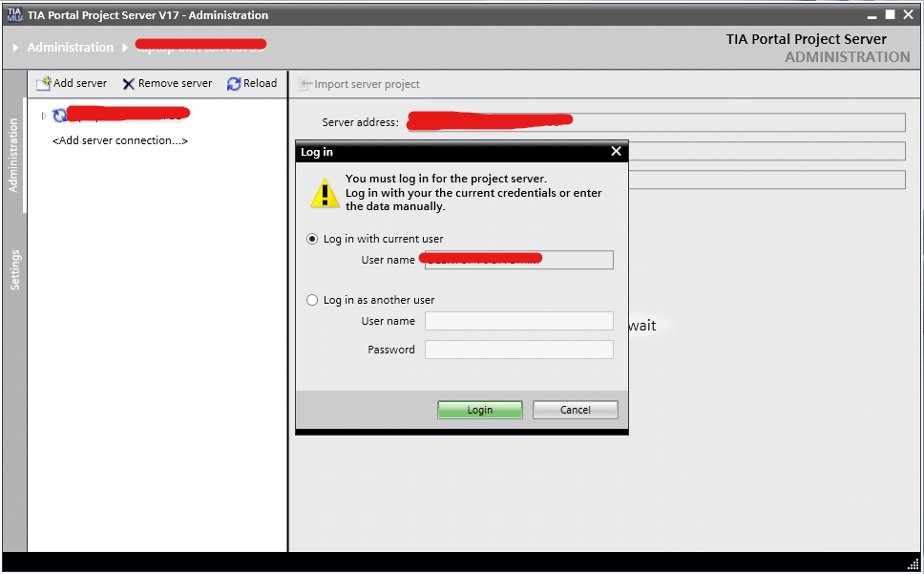Click the Add server toolbar icon
The height and width of the screenshot is (574, 924).
coord(44,84)
